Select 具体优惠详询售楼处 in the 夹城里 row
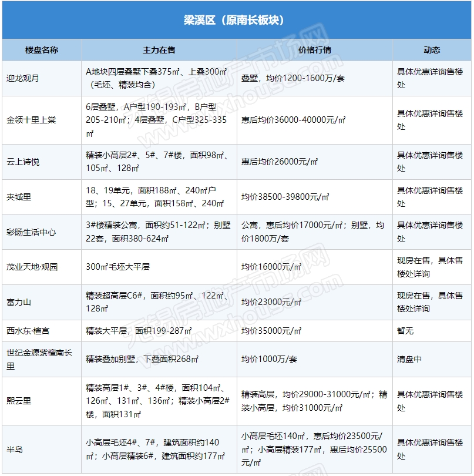This screenshot has width=474, height=476. 430,197
